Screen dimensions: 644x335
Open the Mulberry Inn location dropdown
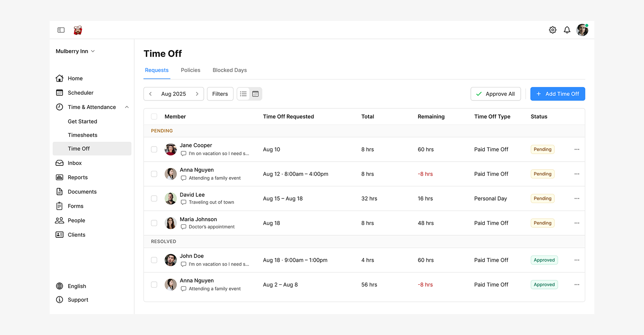[75, 51]
